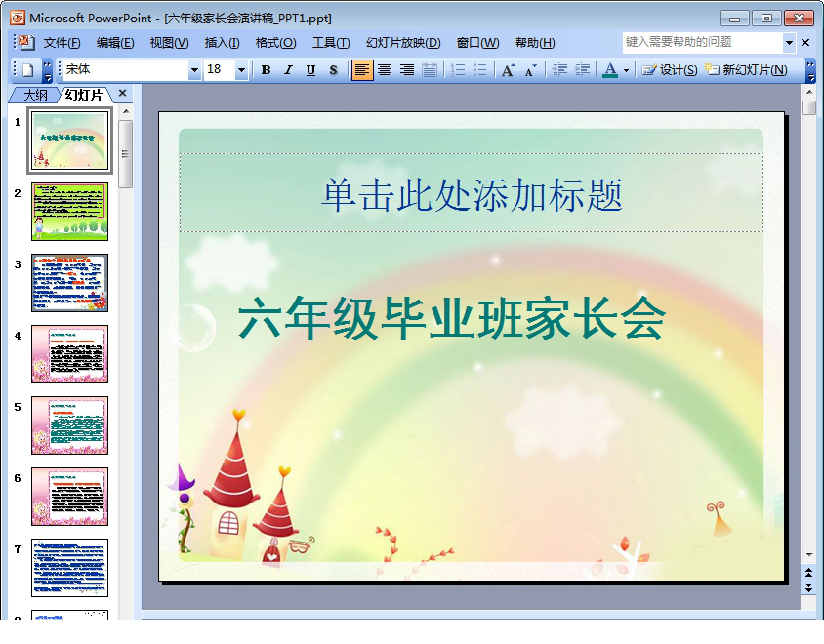This screenshot has width=824, height=644.
Task: Click thumbnail pane scrollbar handle
Action: pyautogui.click(x=126, y=154)
